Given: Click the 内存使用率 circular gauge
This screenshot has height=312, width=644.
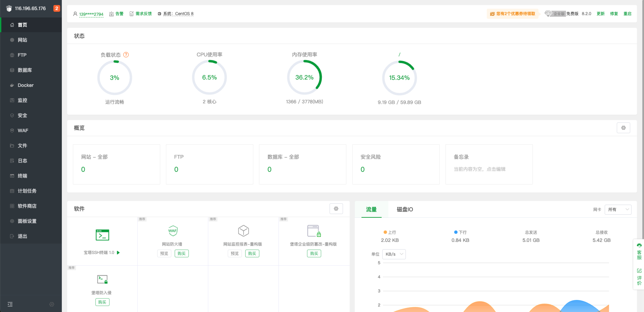Looking at the screenshot, I should pos(304,77).
